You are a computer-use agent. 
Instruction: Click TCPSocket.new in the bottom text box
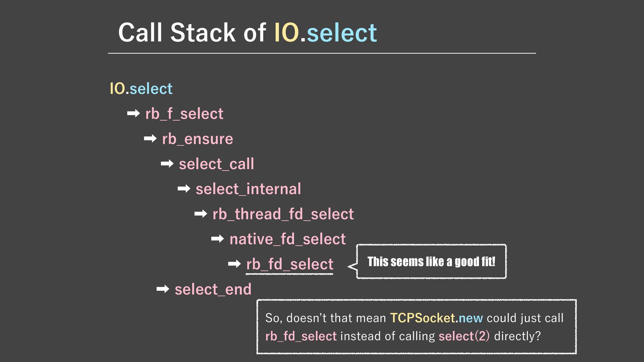[436, 318]
